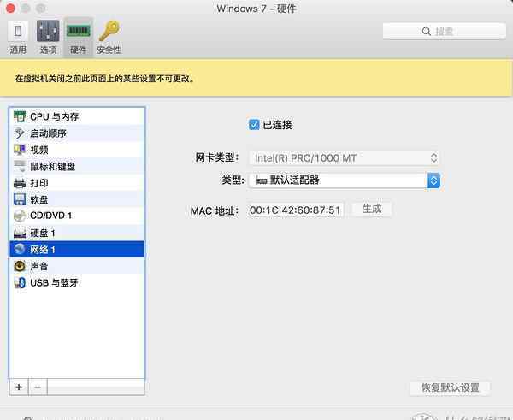Add a device with the plus button
Viewport: 513px width, 420px height.
coord(19,387)
